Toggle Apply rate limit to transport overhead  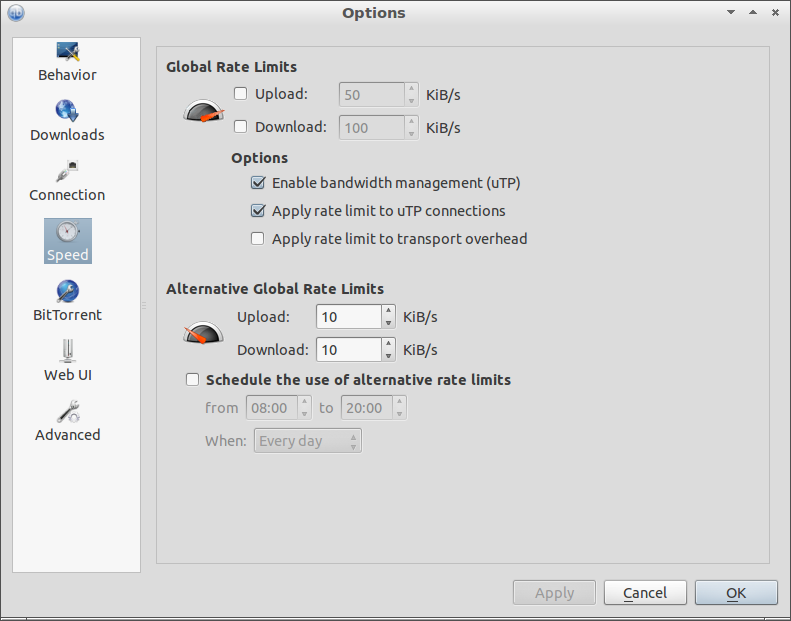[258, 239]
